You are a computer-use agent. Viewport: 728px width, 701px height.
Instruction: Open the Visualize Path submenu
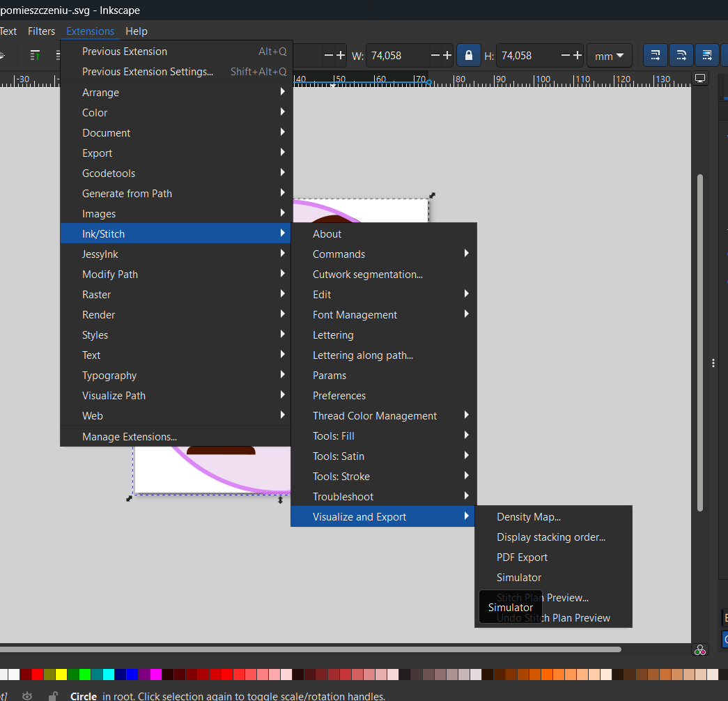176,396
